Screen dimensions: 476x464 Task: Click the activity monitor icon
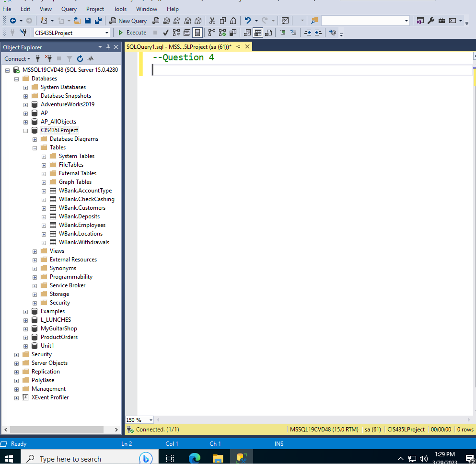tap(91, 58)
